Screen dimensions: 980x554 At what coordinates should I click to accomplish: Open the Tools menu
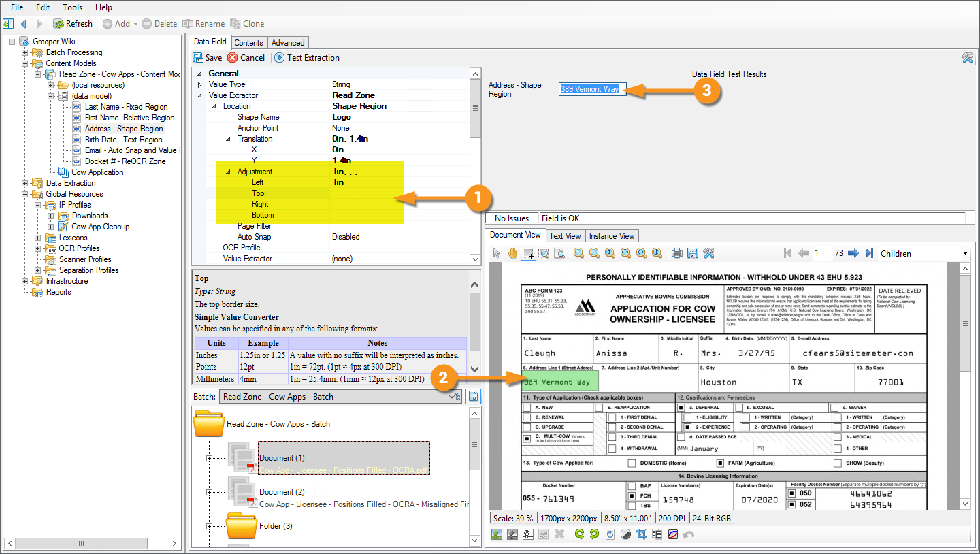72,7
